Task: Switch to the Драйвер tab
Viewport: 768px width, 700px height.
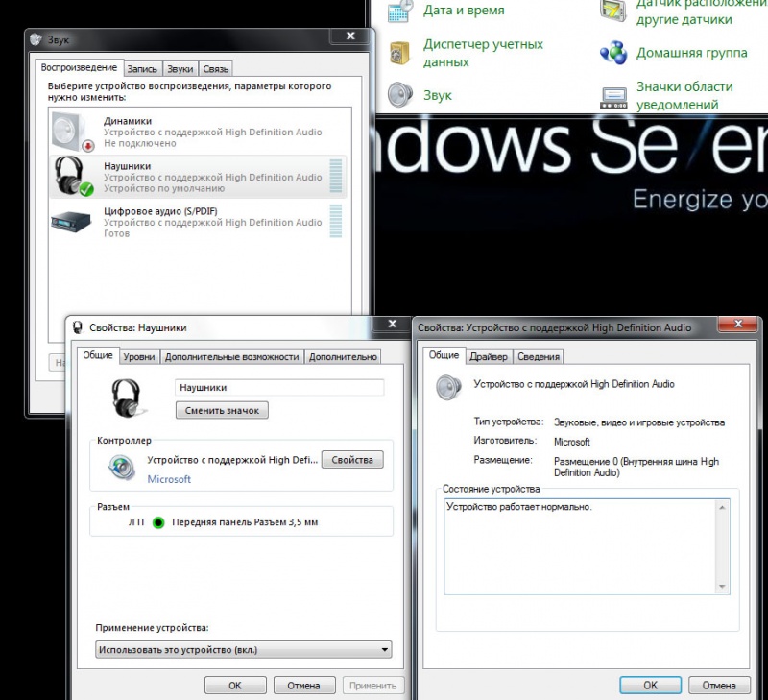Action: 488,356
